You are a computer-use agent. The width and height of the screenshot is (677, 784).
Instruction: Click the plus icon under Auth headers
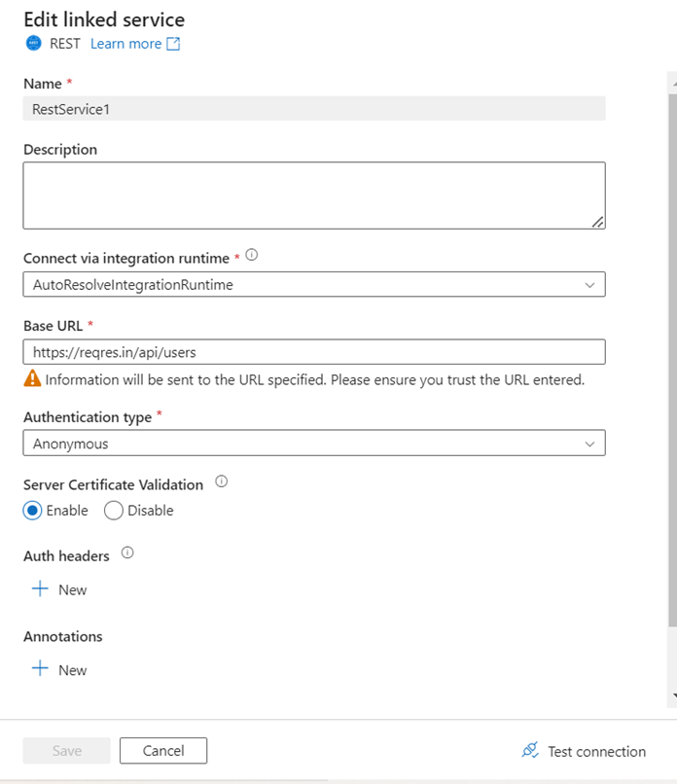[40, 589]
